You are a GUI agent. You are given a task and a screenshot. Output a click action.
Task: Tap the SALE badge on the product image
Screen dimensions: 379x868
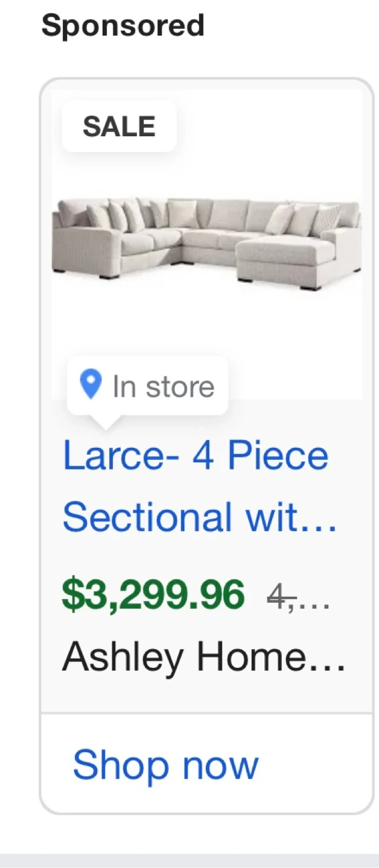pos(119,127)
